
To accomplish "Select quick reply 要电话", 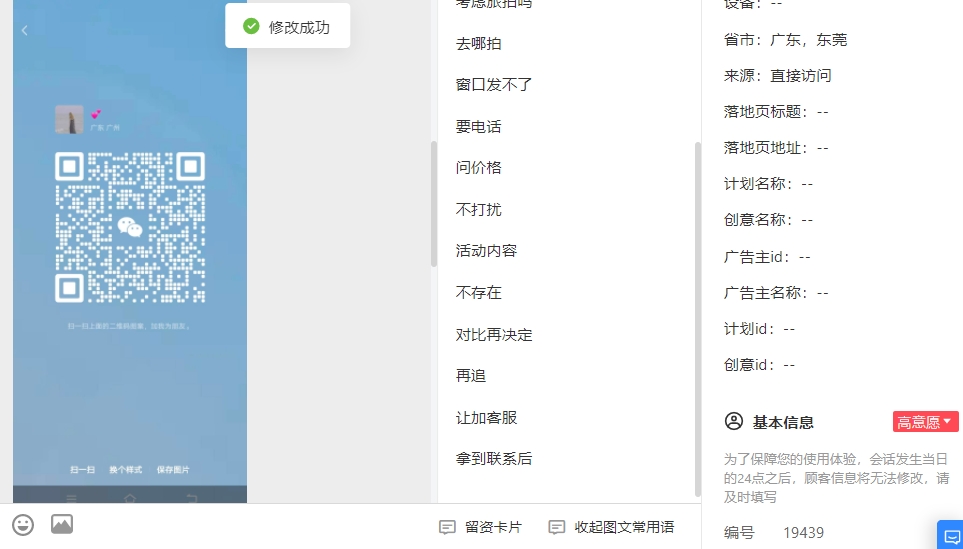I will point(478,127).
